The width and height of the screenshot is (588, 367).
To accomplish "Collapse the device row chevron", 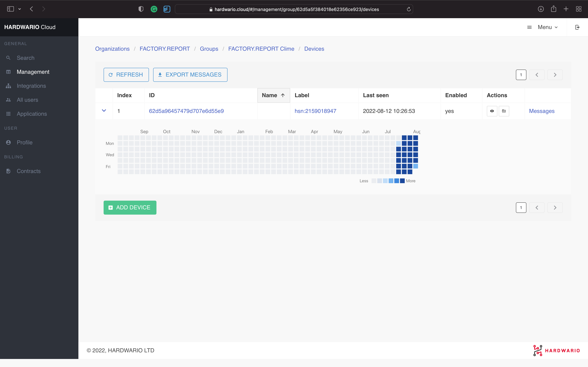I will click(x=104, y=111).
